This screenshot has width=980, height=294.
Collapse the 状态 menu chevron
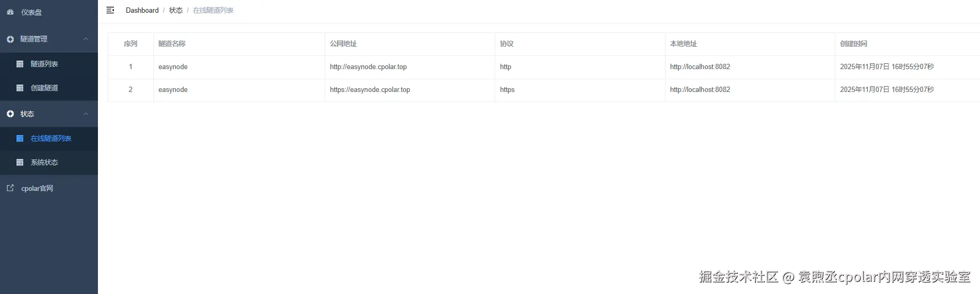point(86,114)
